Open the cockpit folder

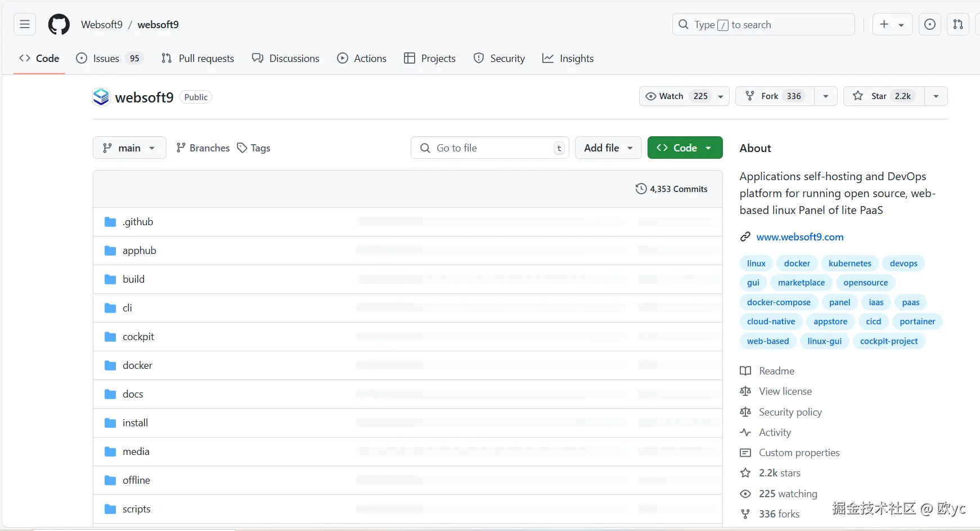138,337
